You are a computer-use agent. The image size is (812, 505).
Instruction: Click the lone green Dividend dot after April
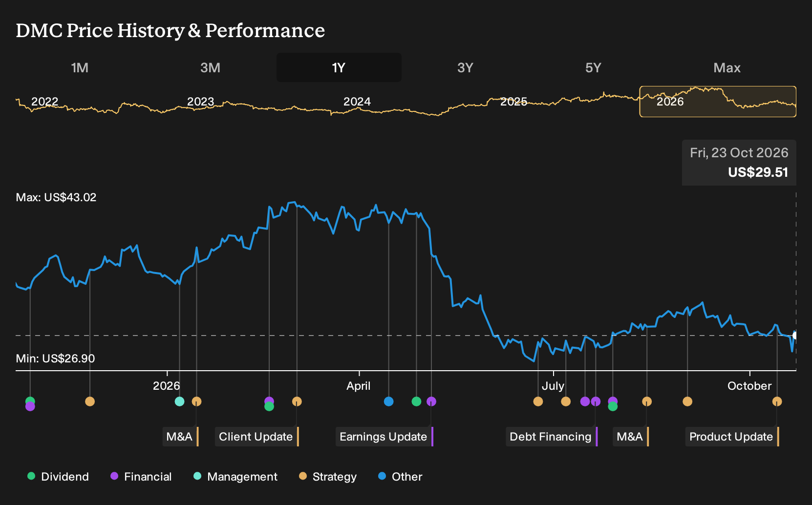[x=416, y=401]
